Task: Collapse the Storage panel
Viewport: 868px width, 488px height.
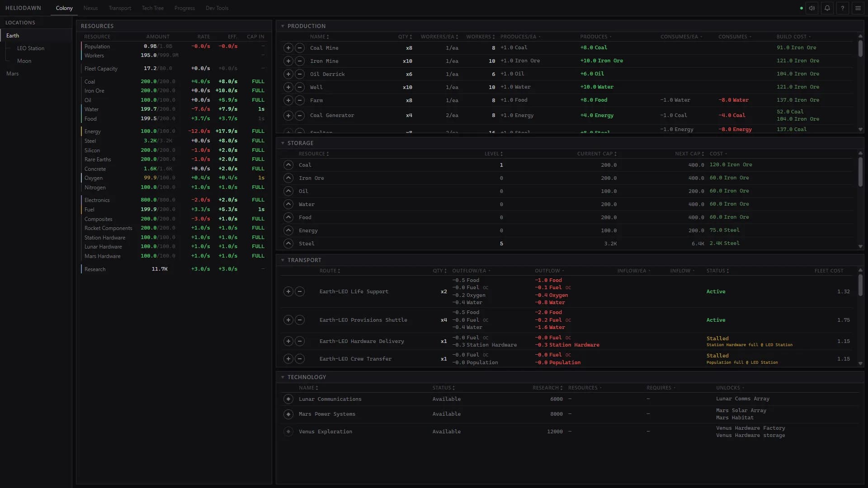Action: pyautogui.click(x=283, y=143)
